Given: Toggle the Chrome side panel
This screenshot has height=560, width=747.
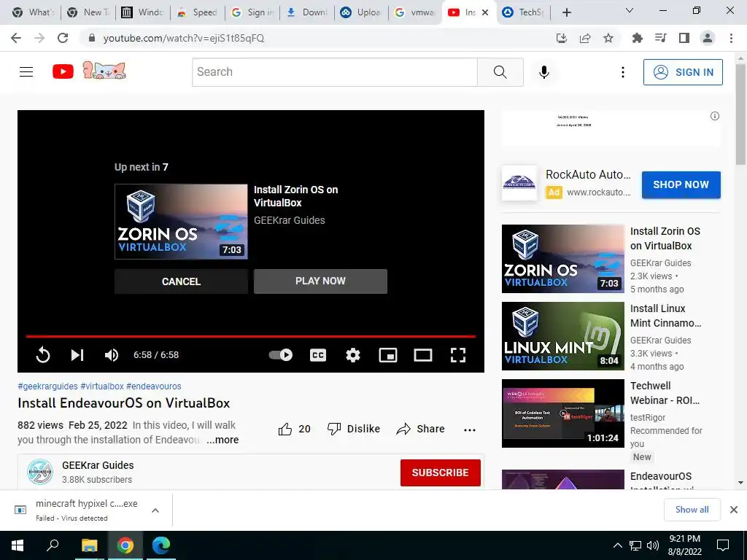Looking at the screenshot, I should tap(684, 38).
